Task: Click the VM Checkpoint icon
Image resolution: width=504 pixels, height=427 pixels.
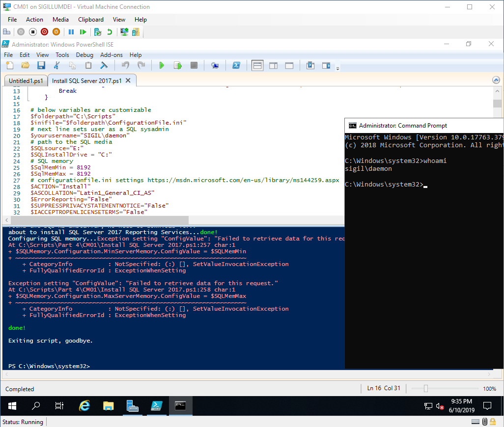Action: pyautogui.click(x=98, y=32)
